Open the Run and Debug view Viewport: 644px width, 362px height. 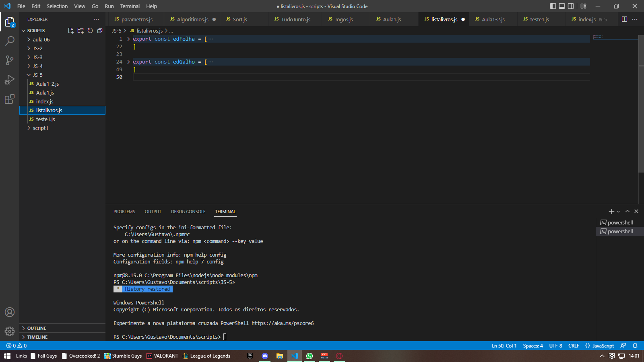[x=10, y=79]
